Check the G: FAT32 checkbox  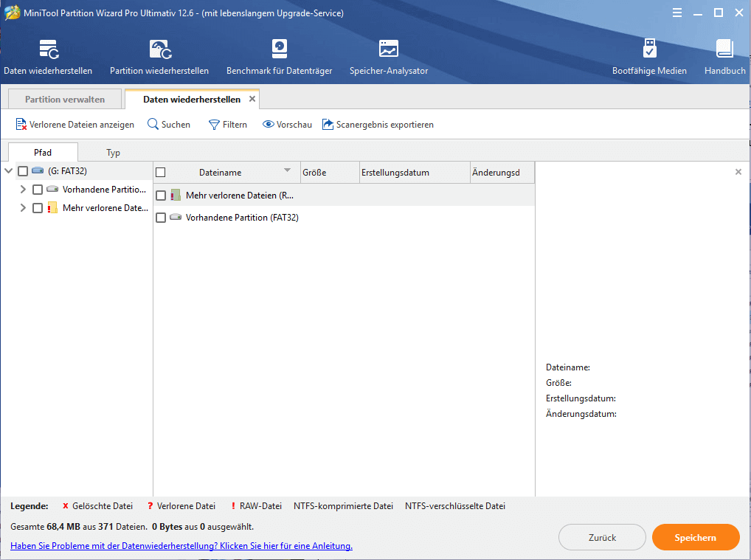23,171
